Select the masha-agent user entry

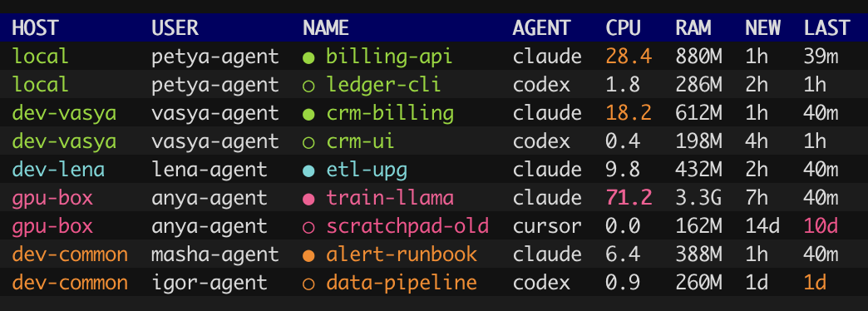[x=215, y=254]
